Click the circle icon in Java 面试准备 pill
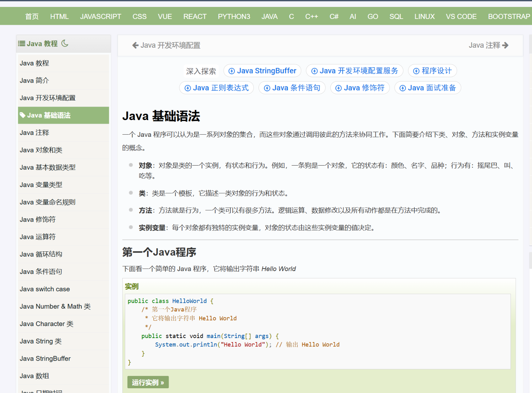 (403, 88)
